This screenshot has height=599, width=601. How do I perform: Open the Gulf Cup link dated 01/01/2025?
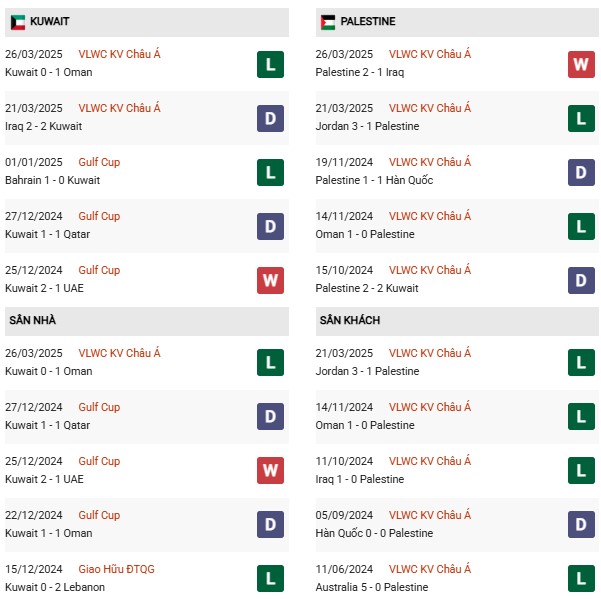(99, 162)
